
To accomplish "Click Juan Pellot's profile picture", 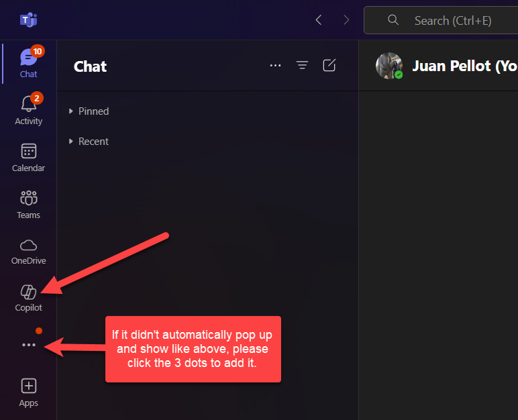I will [x=389, y=66].
